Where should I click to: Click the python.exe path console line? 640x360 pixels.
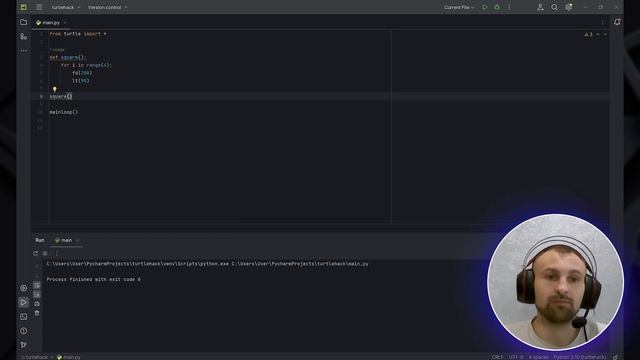point(207,264)
